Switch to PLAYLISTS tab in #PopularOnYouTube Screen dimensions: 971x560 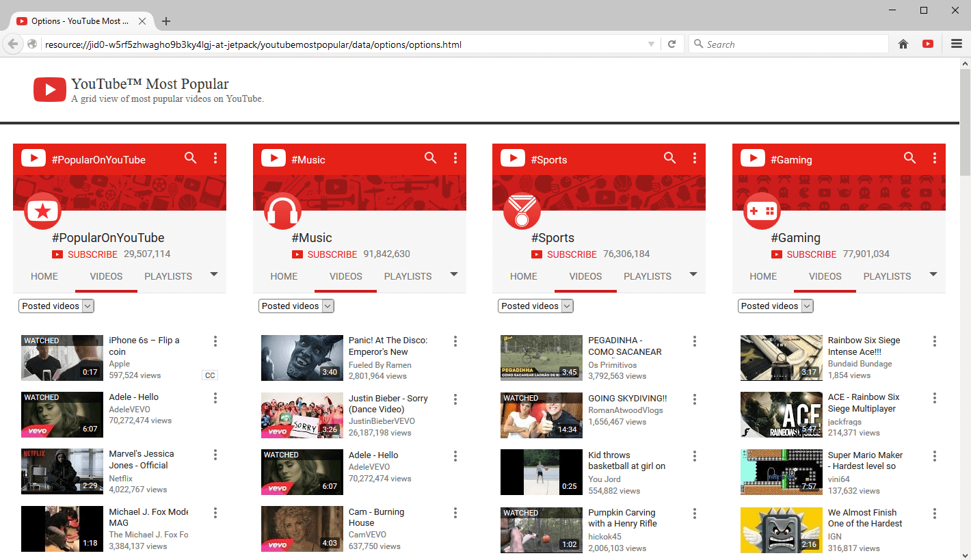coord(168,276)
